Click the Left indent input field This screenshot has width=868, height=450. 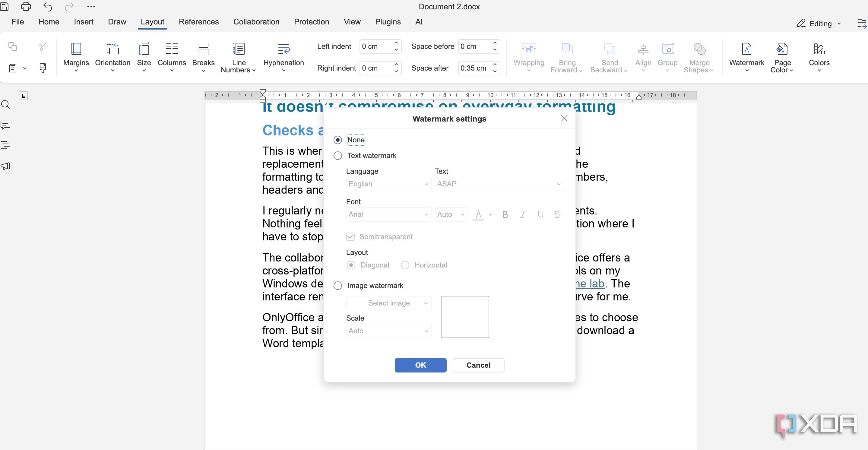pyautogui.click(x=380, y=46)
